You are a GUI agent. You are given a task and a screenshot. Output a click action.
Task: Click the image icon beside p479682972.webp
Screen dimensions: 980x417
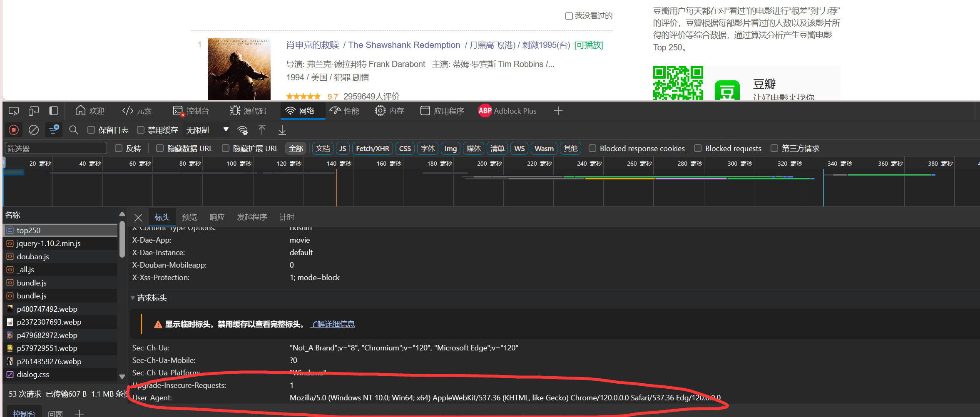pos(10,335)
